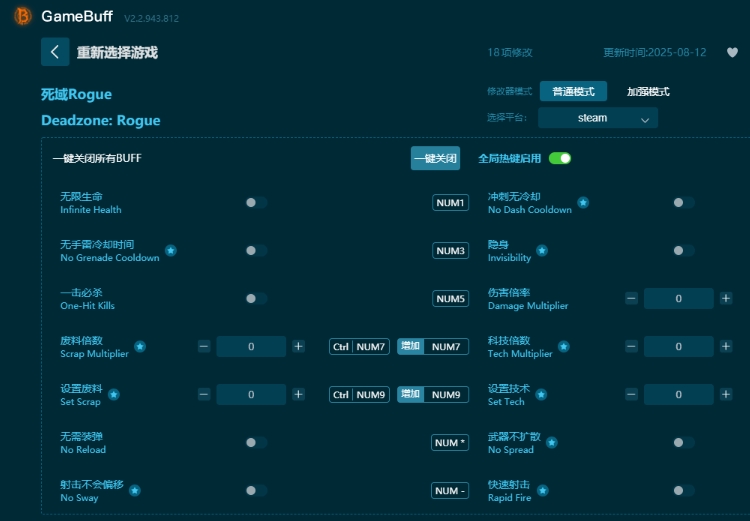Enable No Dash Cooldown toggle
The image size is (750, 521).
pyautogui.click(x=684, y=202)
